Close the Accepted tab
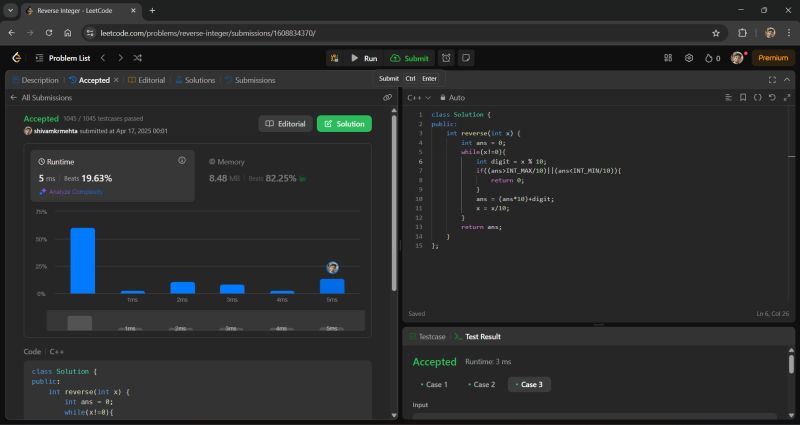800x425 pixels. pyautogui.click(x=116, y=80)
